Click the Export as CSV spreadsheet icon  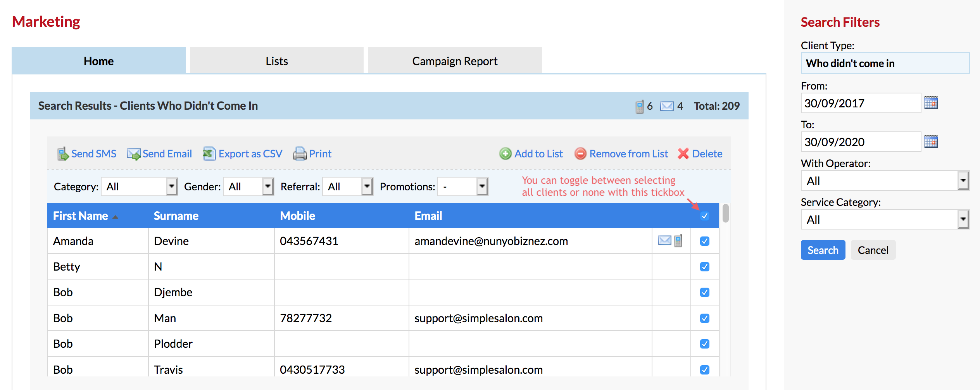pyautogui.click(x=209, y=154)
